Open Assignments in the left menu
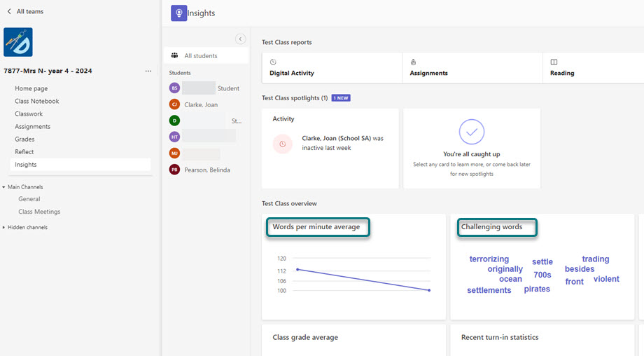The width and height of the screenshot is (644, 356). 32,127
